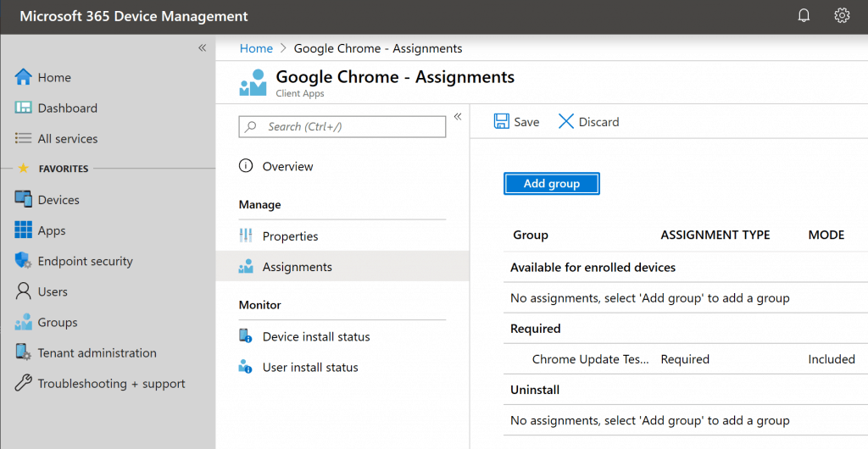Click the Home house icon

tap(23, 77)
